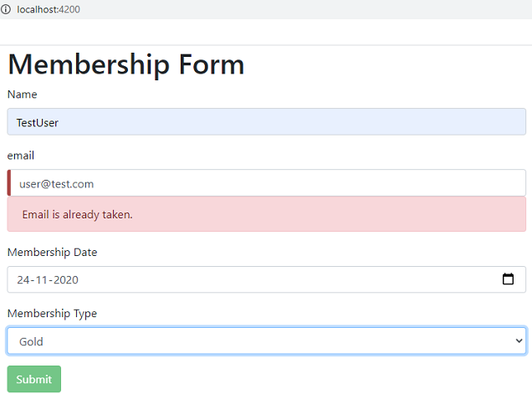Select the day value 24 in date
Viewport: 532px width, 394px height.
point(23,280)
